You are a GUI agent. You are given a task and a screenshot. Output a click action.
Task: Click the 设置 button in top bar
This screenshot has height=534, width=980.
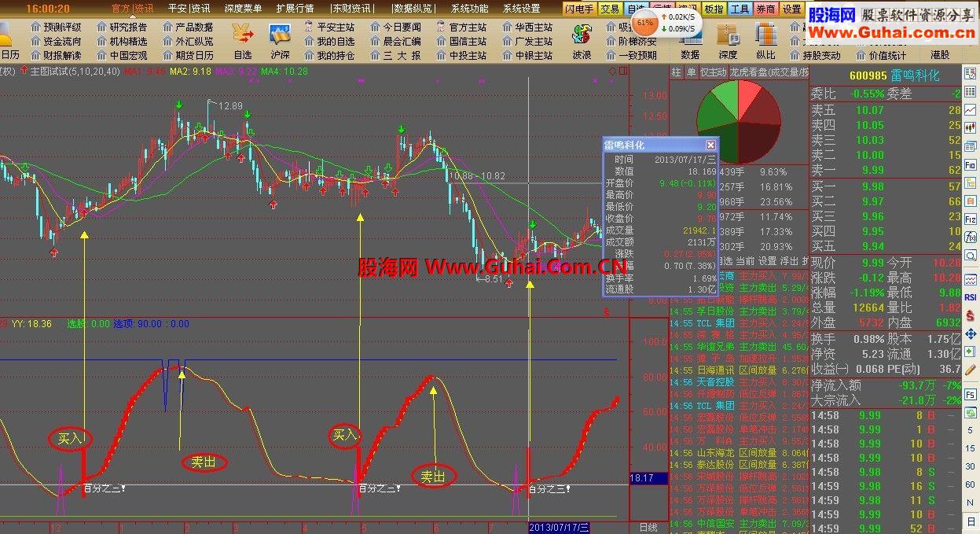pos(791,9)
